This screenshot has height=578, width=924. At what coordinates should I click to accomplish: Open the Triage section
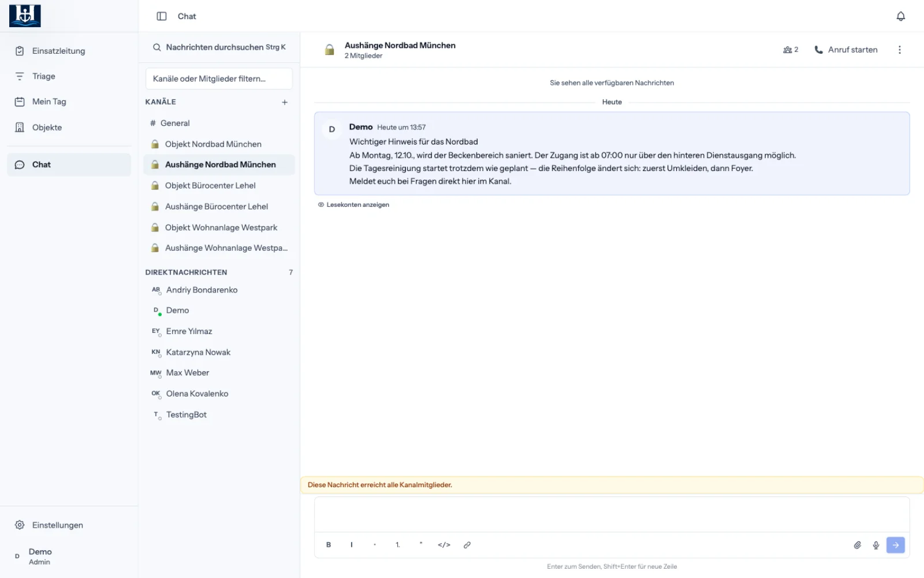pos(69,76)
